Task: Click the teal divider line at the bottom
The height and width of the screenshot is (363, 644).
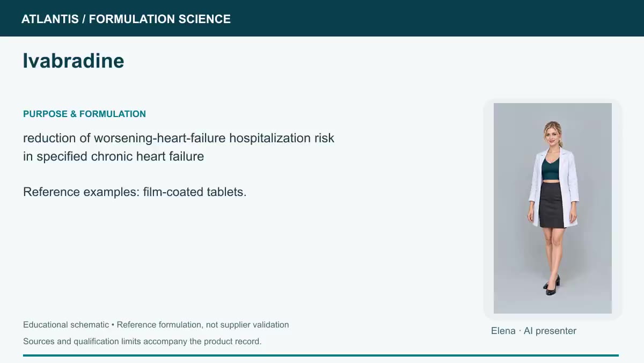Action: point(321,355)
